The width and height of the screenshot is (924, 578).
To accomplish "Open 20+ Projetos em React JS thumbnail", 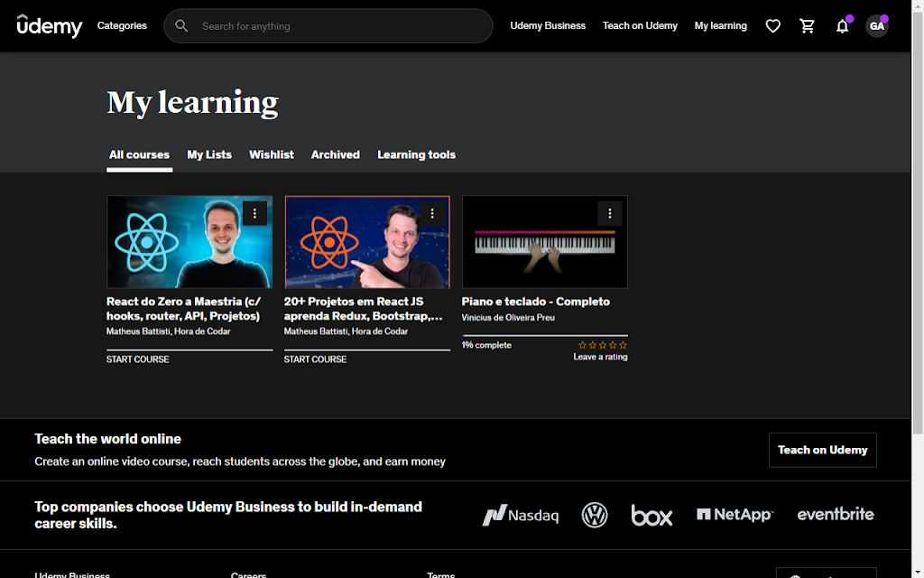I will 367,242.
